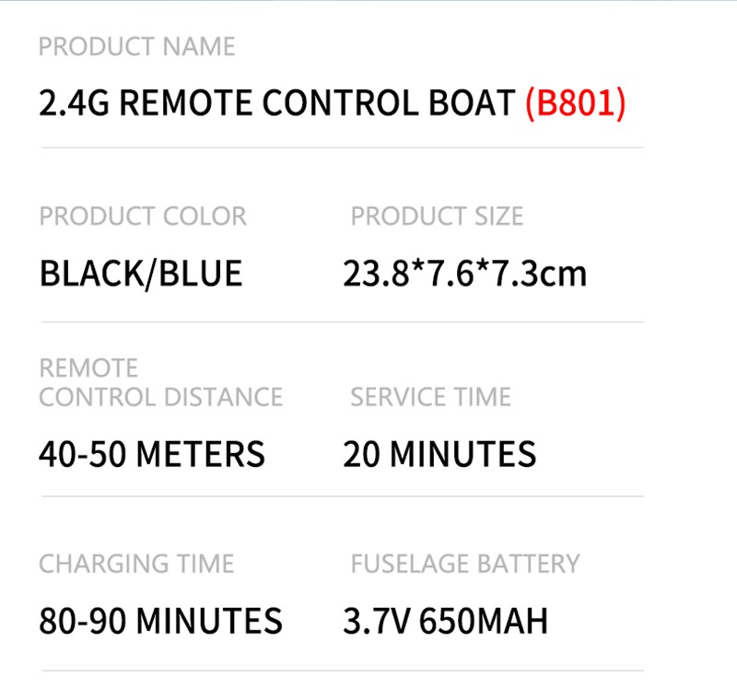Click the PRODUCT NAME label

coord(136,46)
